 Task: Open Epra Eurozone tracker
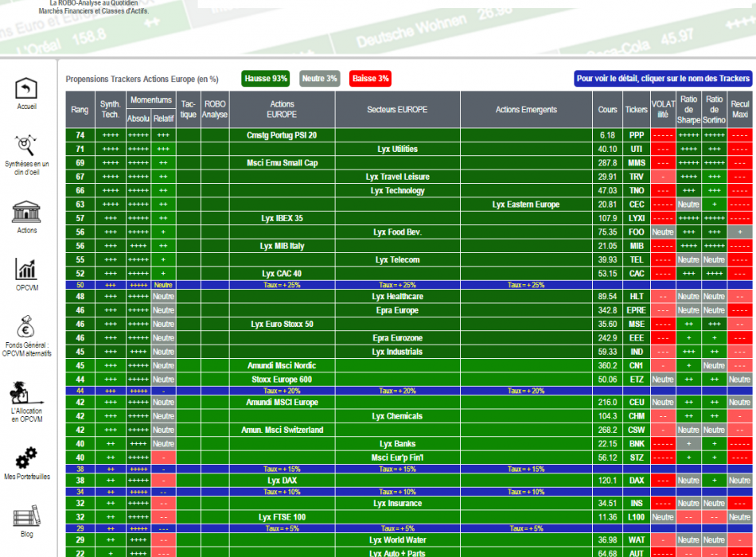click(397, 338)
